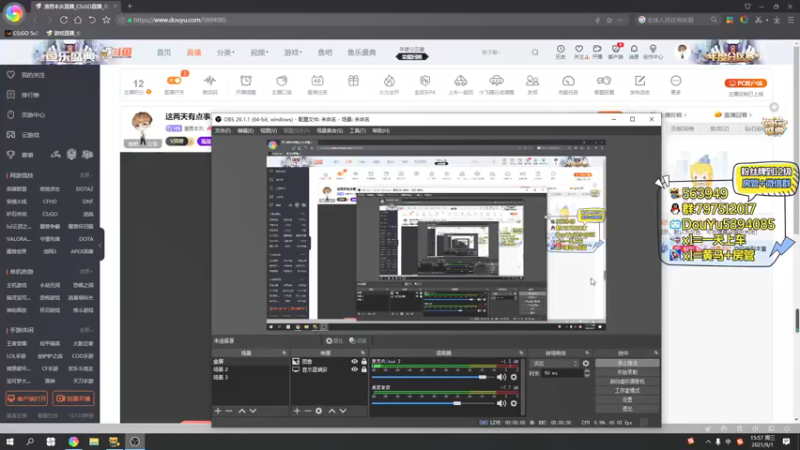Open Settings from OBS controls panel
Viewport: 800px width, 450px height.
pyautogui.click(x=627, y=399)
